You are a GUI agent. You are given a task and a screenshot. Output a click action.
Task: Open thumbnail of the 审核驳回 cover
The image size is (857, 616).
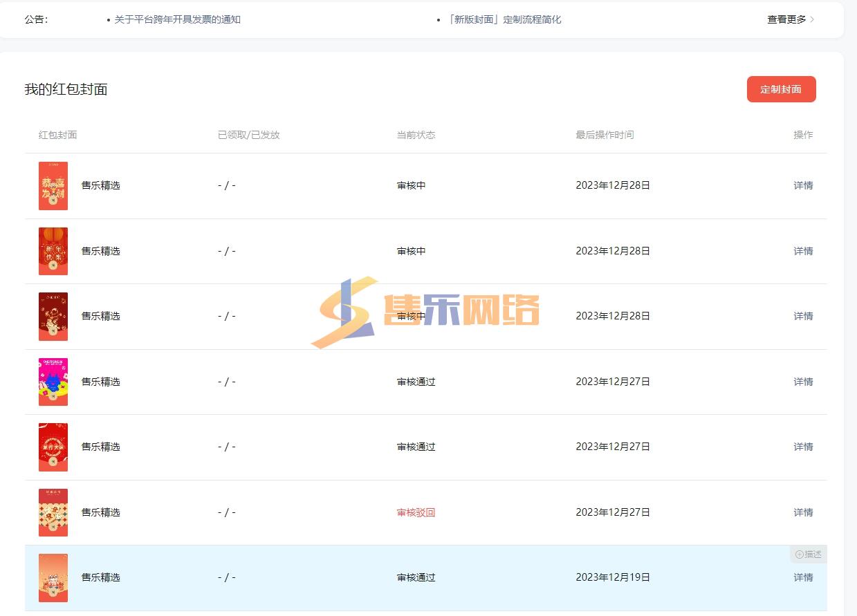coord(53,512)
